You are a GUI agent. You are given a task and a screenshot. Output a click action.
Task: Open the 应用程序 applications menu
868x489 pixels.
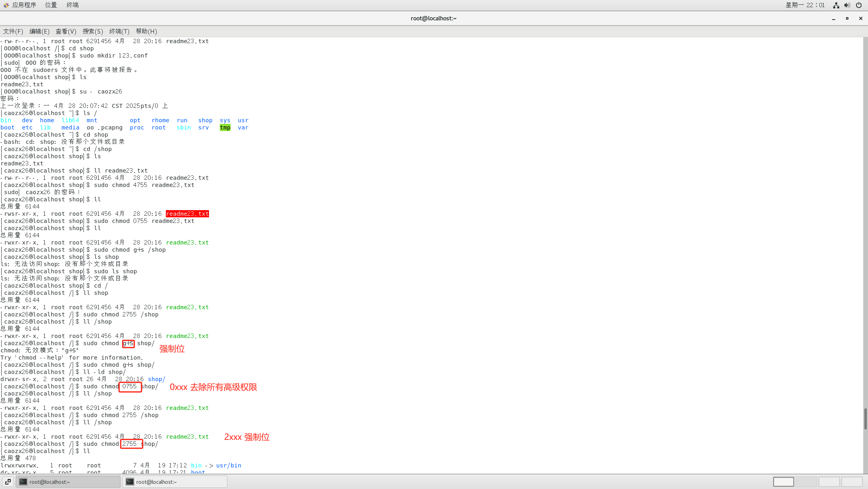pos(24,5)
